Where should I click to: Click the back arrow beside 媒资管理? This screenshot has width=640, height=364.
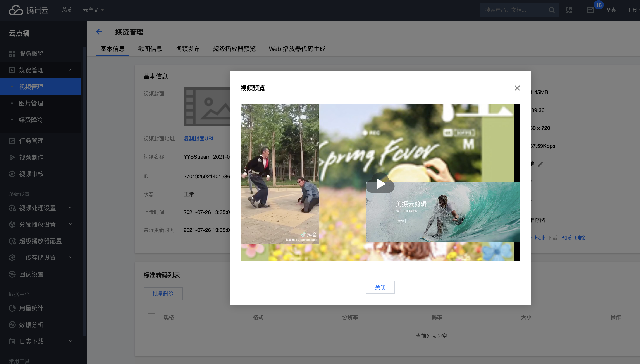(99, 32)
